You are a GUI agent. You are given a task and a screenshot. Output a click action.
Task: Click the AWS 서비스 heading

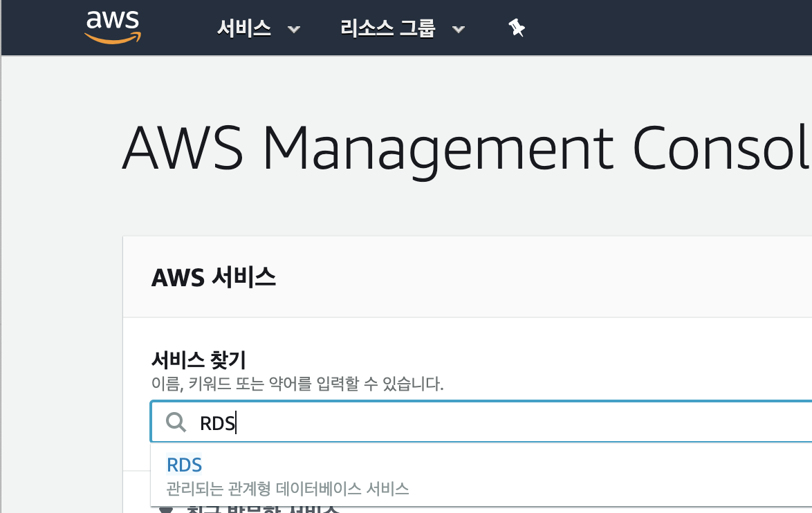pos(213,277)
